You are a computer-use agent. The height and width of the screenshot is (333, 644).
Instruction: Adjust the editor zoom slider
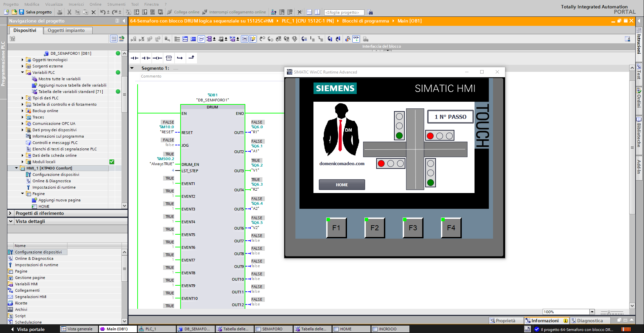tap(609, 312)
